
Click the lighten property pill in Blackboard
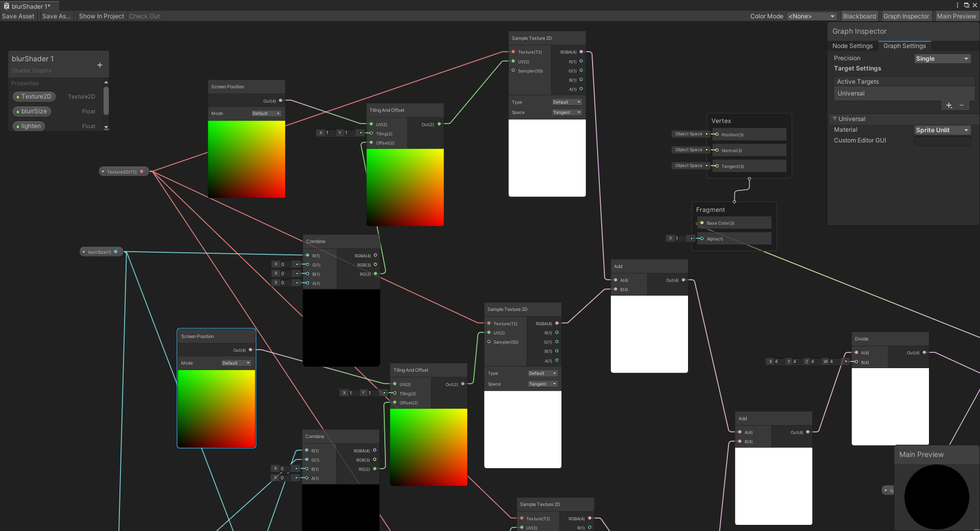point(29,126)
